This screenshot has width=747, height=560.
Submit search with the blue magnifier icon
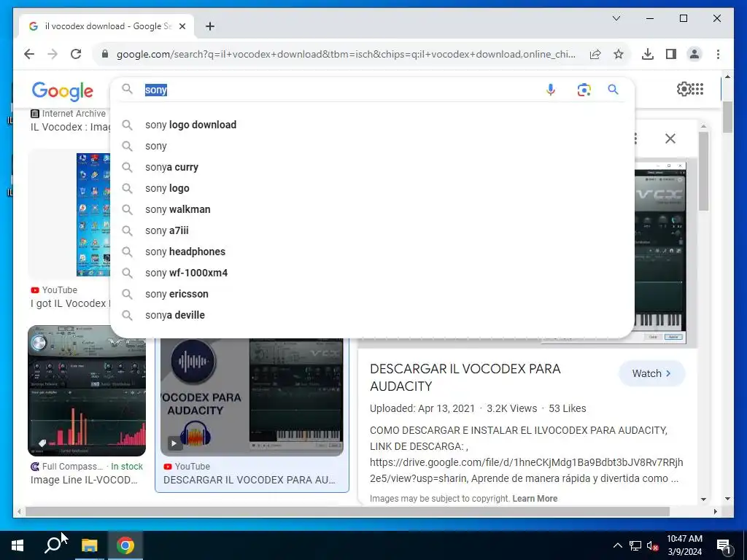pos(613,90)
